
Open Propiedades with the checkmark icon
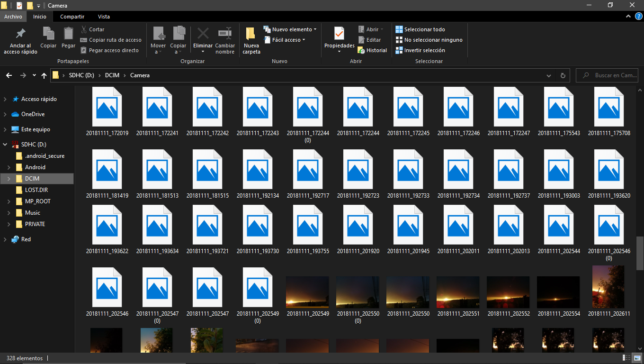click(339, 34)
